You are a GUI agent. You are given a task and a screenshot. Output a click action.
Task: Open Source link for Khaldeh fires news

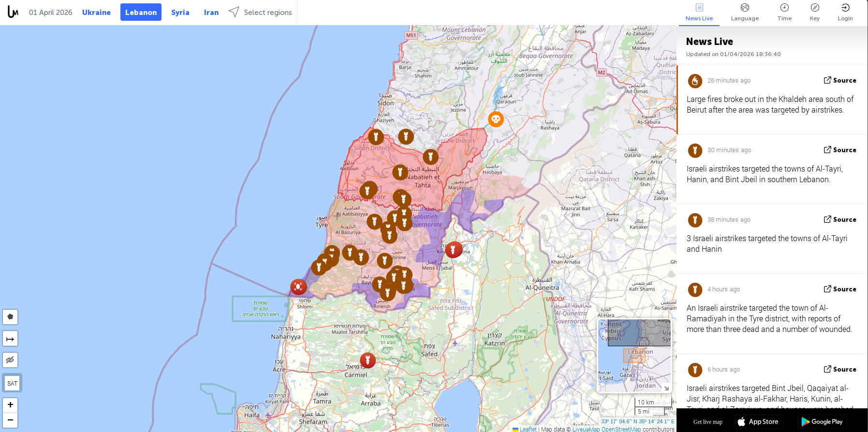click(840, 80)
